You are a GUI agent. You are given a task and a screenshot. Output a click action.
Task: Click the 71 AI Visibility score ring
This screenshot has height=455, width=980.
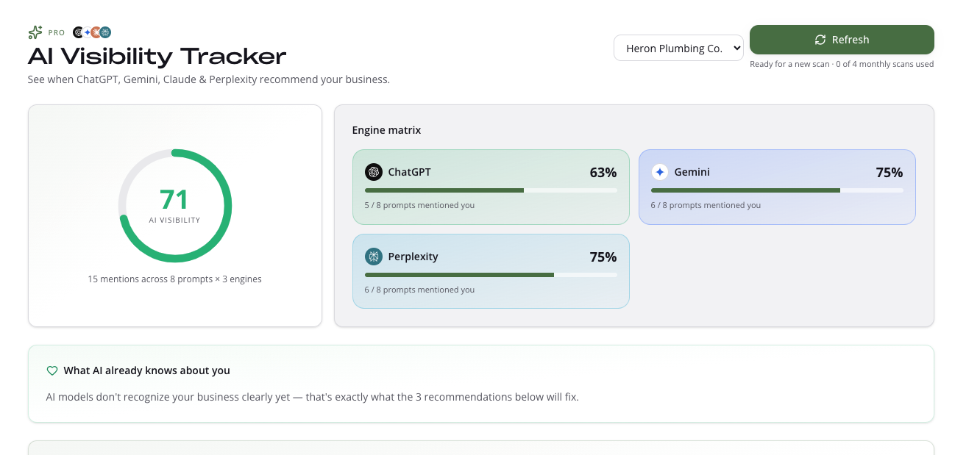click(175, 206)
